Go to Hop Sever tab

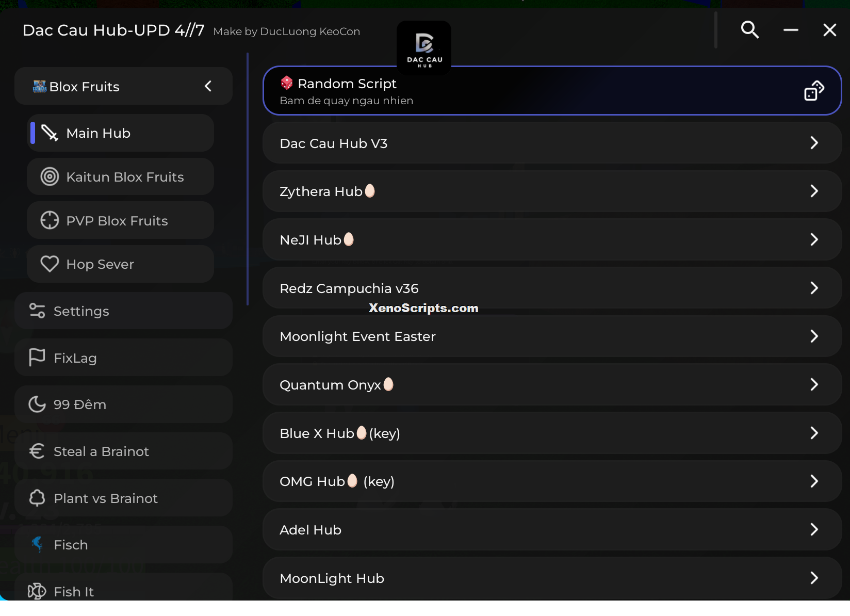[120, 264]
